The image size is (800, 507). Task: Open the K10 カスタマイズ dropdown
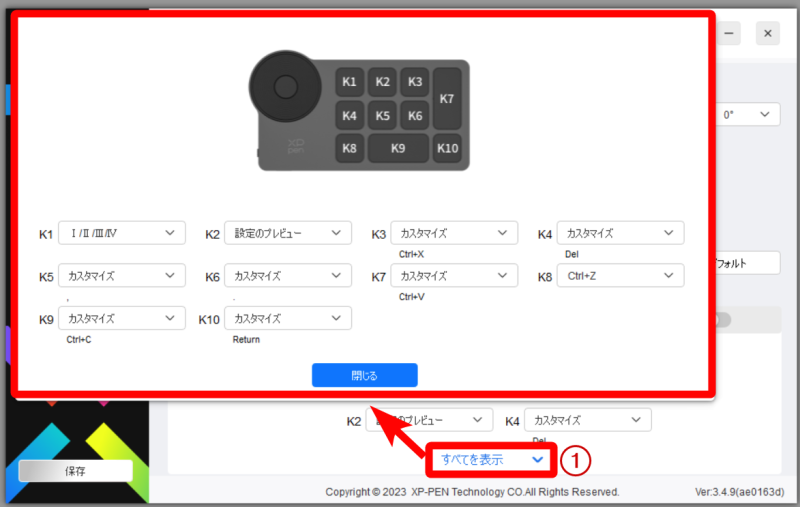288,318
